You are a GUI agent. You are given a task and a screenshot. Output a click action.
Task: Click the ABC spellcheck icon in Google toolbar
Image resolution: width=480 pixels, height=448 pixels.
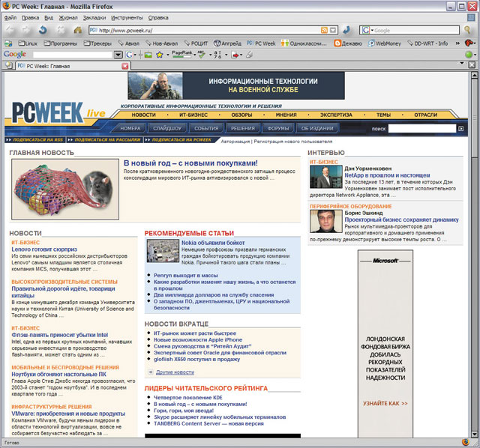(202, 55)
